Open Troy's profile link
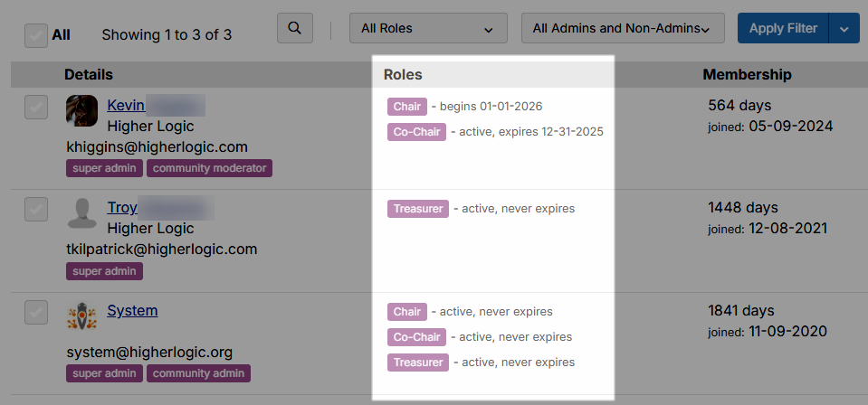Image resolution: width=868 pixels, height=405 pixels. click(x=122, y=208)
